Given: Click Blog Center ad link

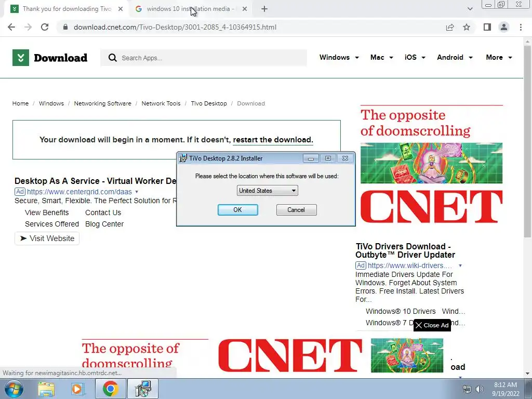Looking at the screenshot, I should (x=104, y=224).
